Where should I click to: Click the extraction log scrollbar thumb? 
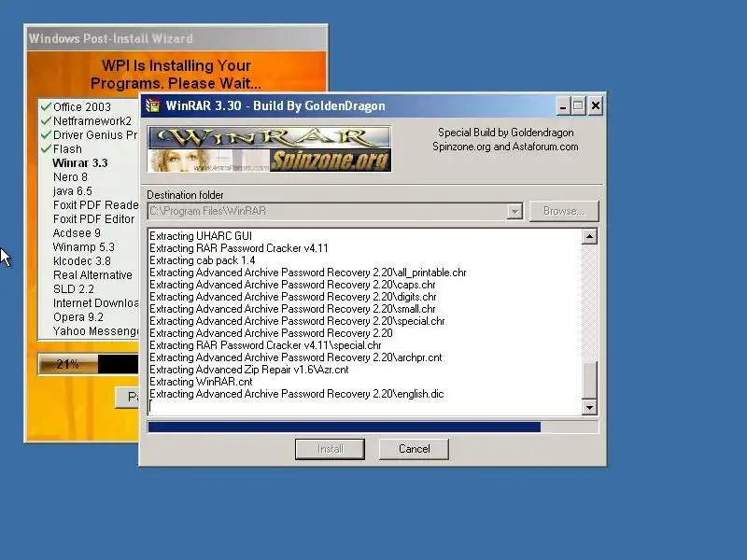pos(590,381)
